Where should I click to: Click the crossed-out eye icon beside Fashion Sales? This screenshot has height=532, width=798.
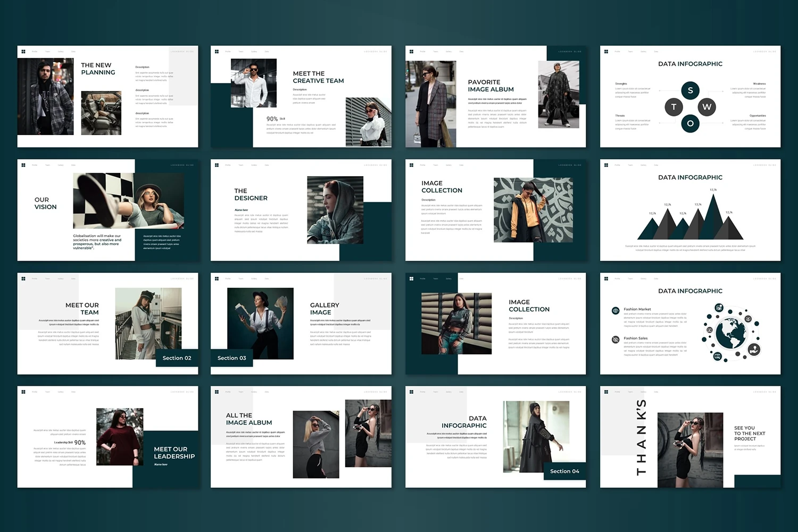[x=616, y=339]
